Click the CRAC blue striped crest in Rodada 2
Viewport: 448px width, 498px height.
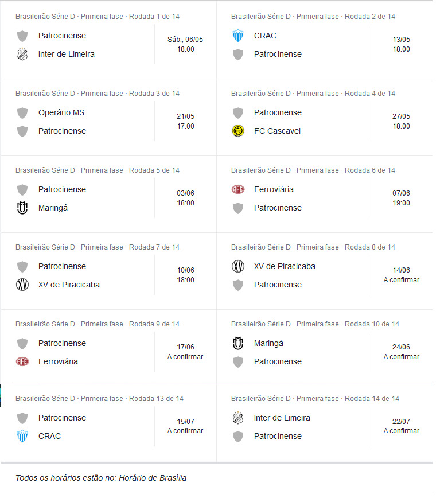click(238, 36)
